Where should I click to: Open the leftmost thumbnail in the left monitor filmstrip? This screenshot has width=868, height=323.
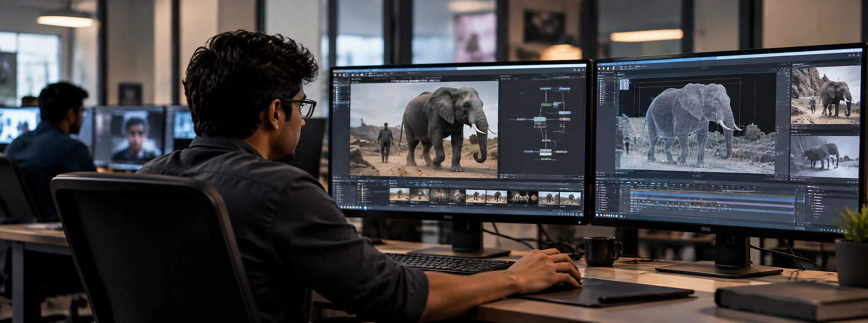[x=399, y=195]
